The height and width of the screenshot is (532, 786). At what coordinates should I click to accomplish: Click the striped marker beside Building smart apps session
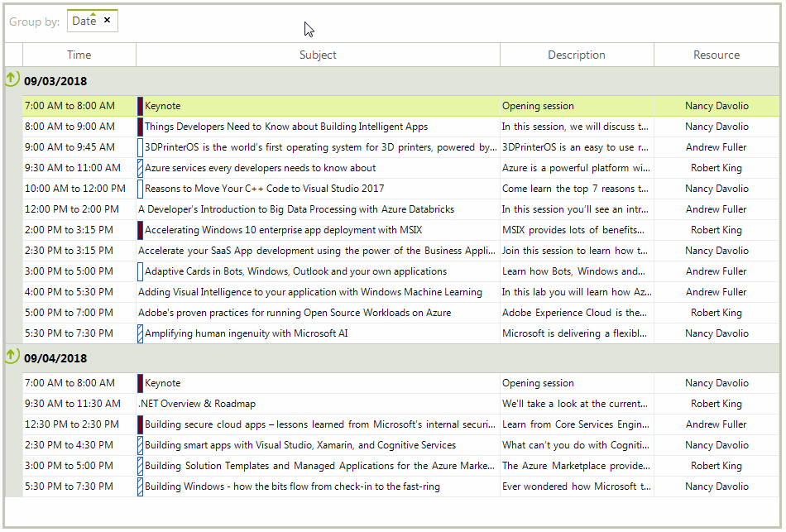pos(139,444)
